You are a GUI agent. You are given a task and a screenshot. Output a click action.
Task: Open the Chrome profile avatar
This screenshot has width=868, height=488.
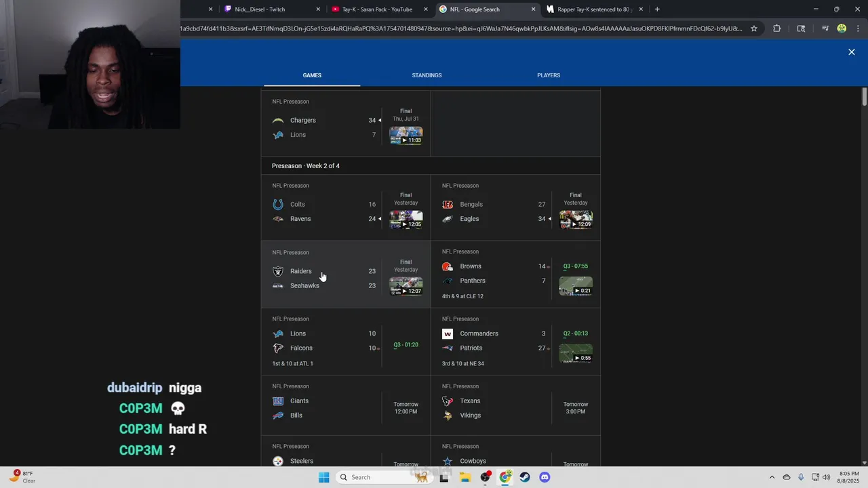click(842, 28)
